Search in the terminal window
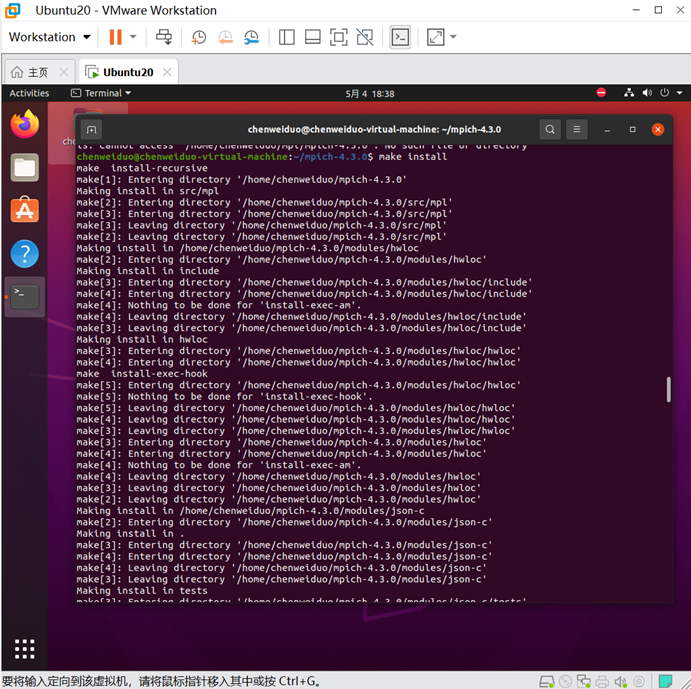 pyautogui.click(x=550, y=130)
